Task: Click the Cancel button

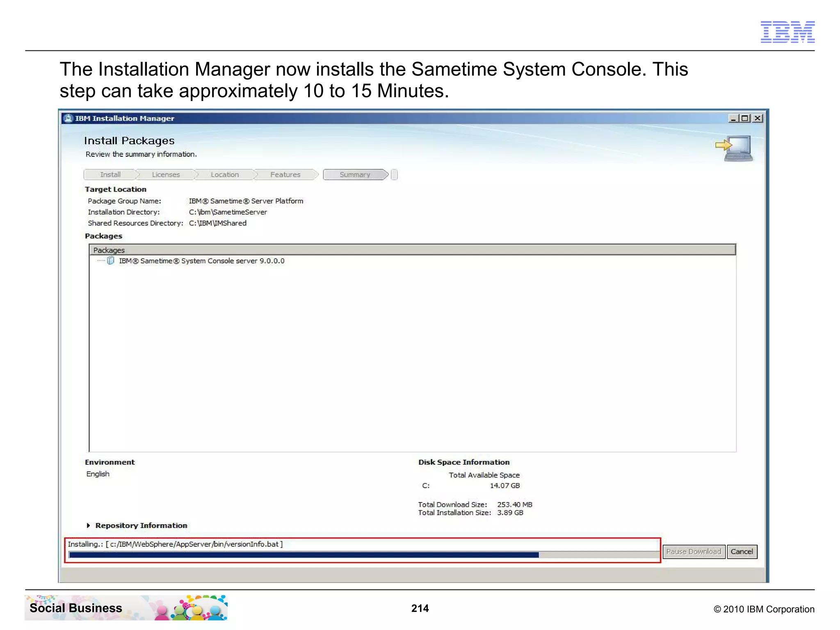Action: (x=742, y=552)
